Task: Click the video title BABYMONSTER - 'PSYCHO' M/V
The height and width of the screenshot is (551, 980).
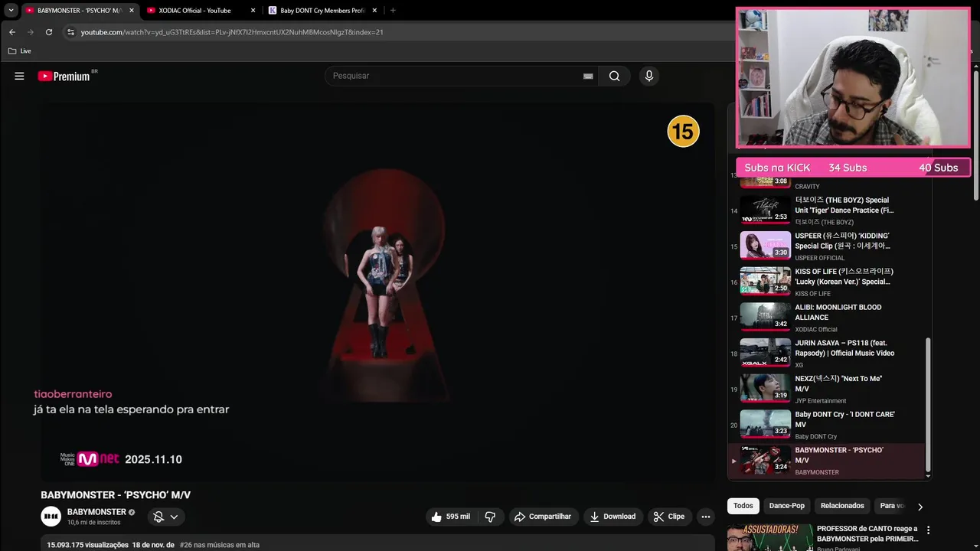Action: point(116,495)
